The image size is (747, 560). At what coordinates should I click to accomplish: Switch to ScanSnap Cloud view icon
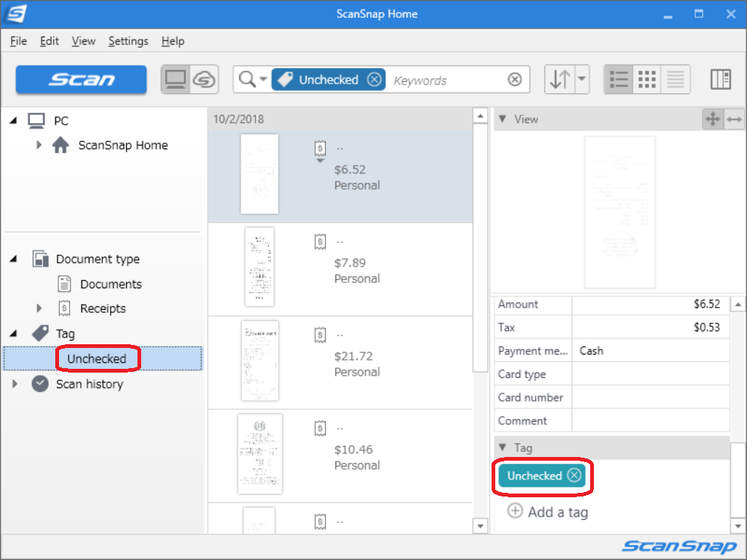click(x=204, y=79)
